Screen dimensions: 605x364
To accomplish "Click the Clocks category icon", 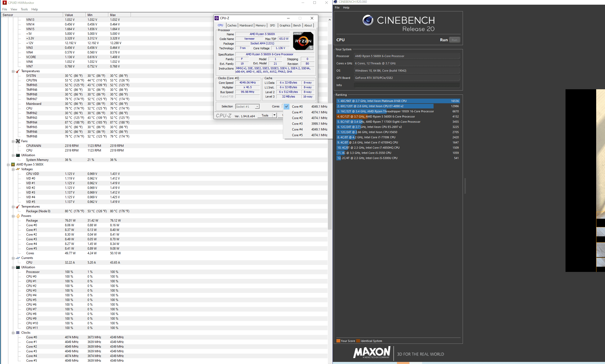I will (x=18, y=333).
